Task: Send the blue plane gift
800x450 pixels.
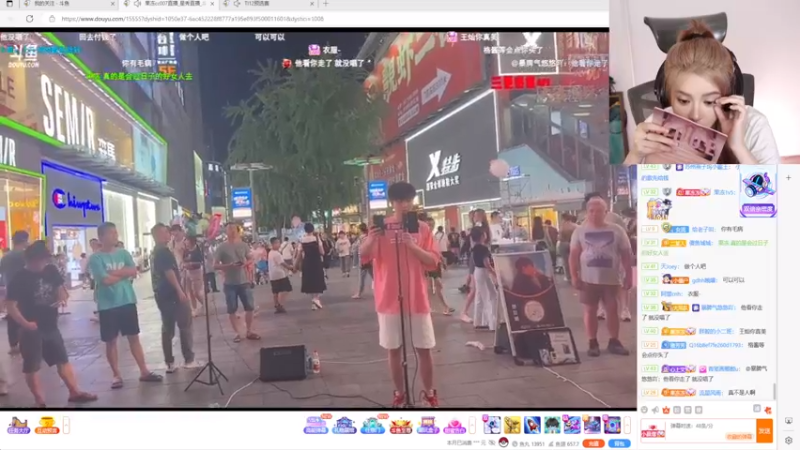Action: click(572, 424)
